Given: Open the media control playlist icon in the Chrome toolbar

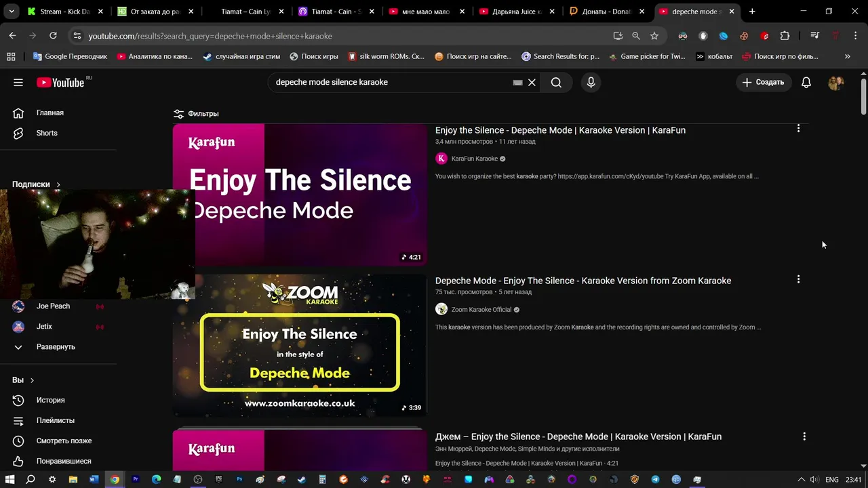Looking at the screenshot, I should (x=815, y=36).
